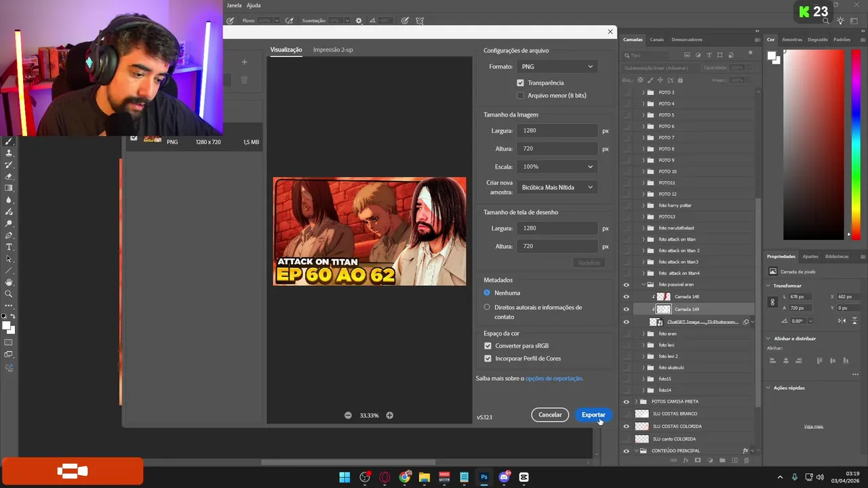Open the Bicúbica Mais Nítida dropdown

point(557,187)
